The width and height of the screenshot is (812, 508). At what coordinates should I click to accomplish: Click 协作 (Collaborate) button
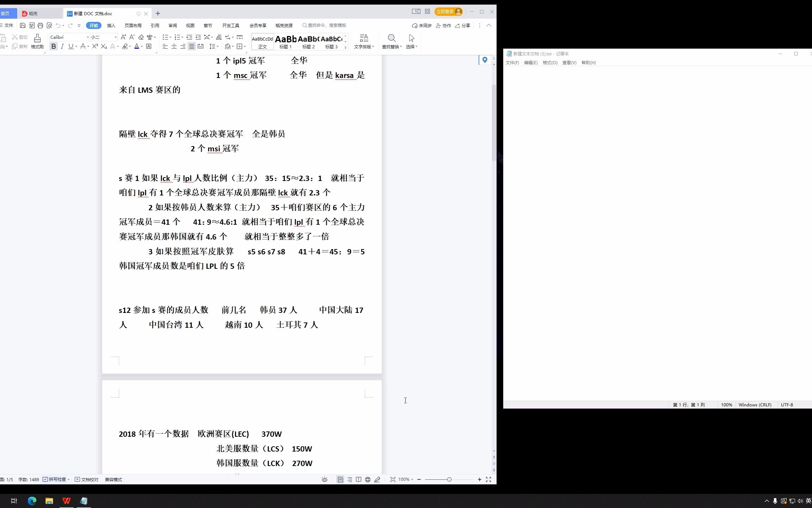[444, 25]
